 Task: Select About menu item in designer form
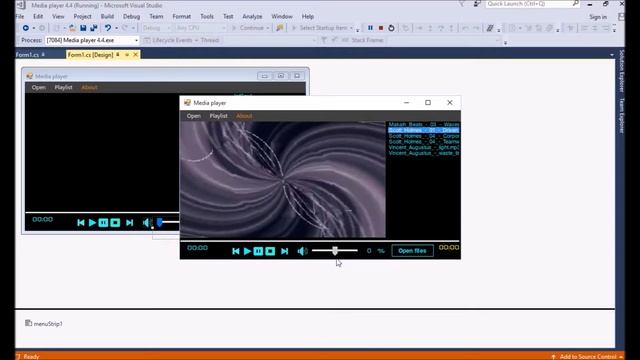pyautogui.click(x=89, y=87)
